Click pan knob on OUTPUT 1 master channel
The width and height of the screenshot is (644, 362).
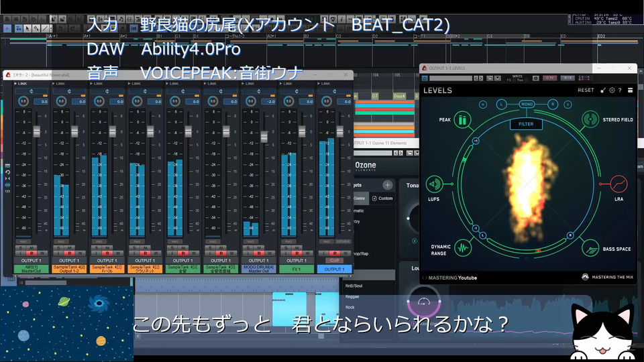tap(327, 101)
